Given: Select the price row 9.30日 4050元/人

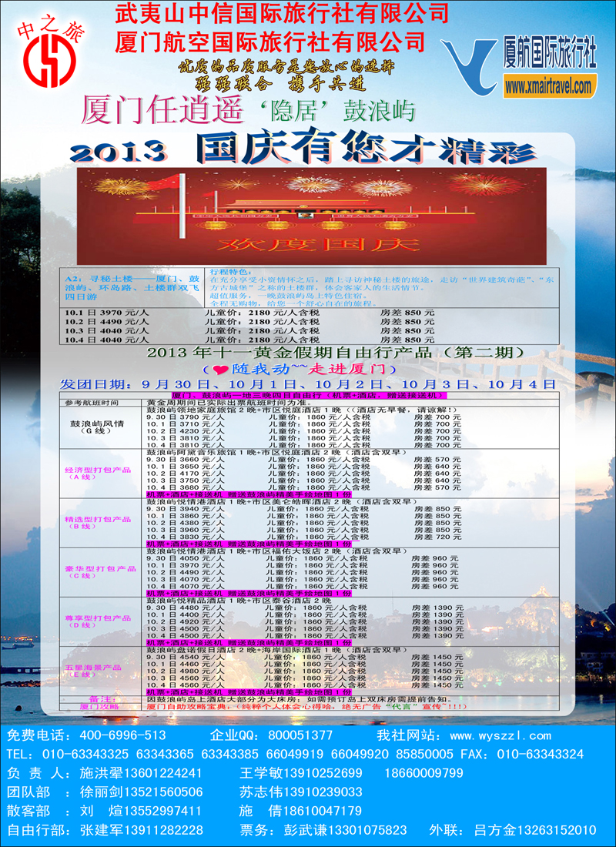Looking at the screenshot, I should pos(303,558).
